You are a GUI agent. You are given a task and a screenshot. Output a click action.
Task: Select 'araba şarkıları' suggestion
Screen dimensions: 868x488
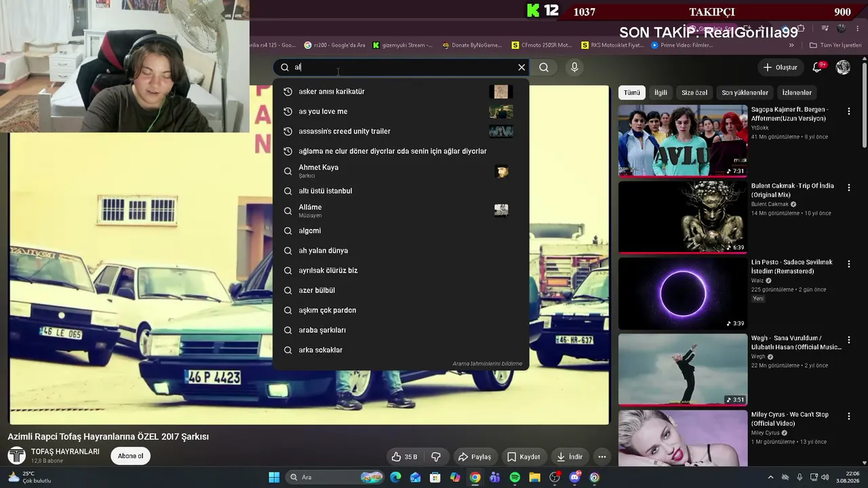tap(401, 330)
